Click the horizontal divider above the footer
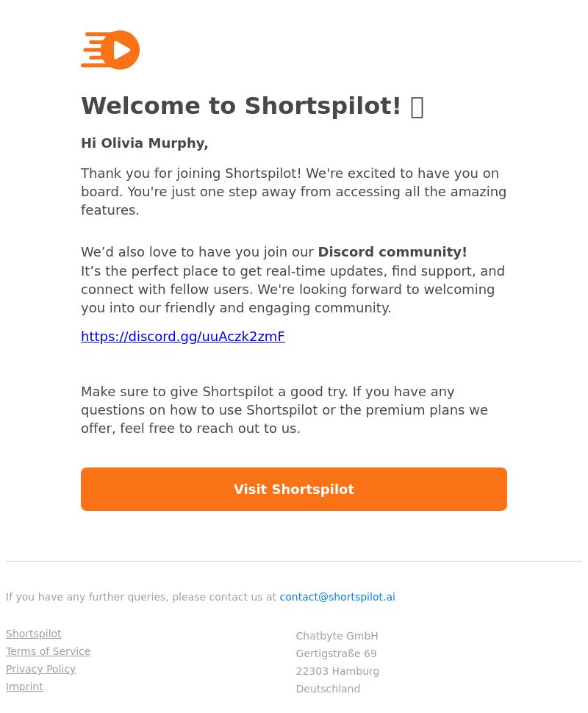 pos(294,561)
